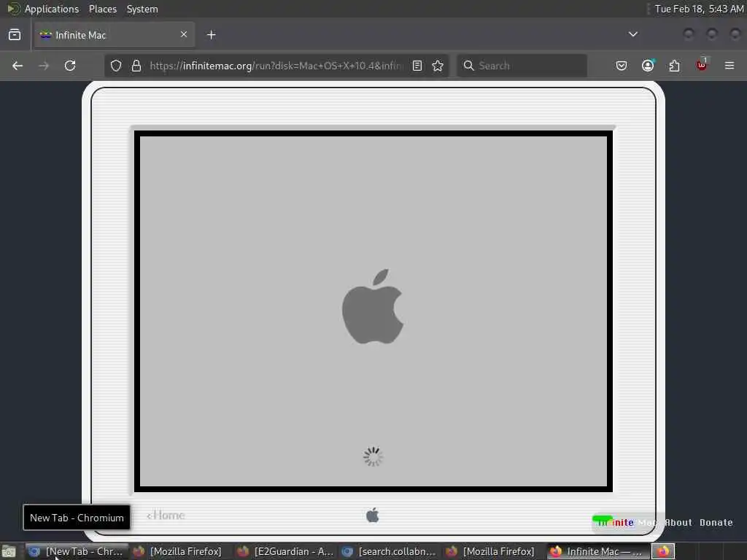Go back with the back arrow
This screenshot has height=560, width=747.
(18, 66)
